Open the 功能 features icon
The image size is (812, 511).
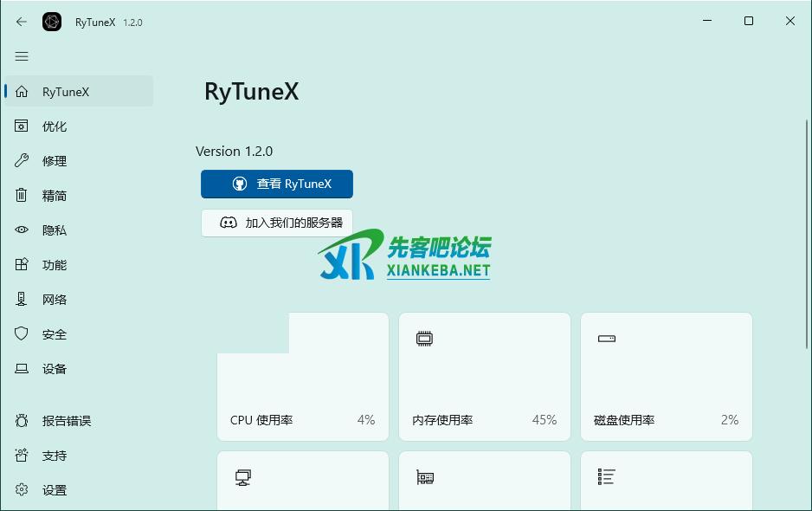pos(22,265)
